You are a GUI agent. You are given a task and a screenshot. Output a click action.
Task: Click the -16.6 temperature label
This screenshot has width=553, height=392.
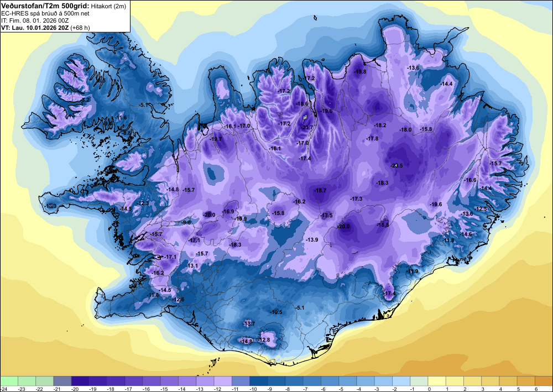click(470, 180)
